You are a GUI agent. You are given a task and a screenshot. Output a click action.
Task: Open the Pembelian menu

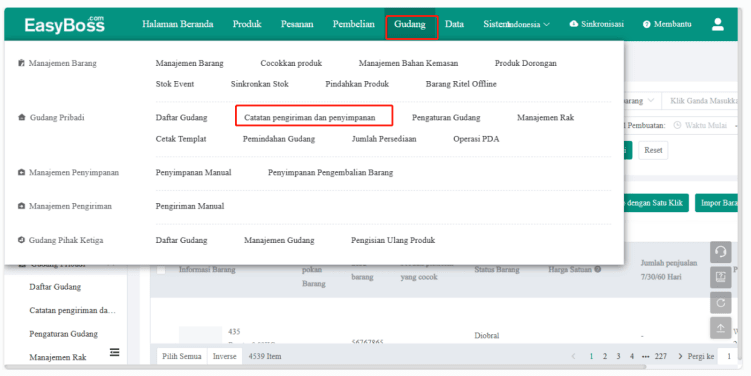[x=353, y=24]
